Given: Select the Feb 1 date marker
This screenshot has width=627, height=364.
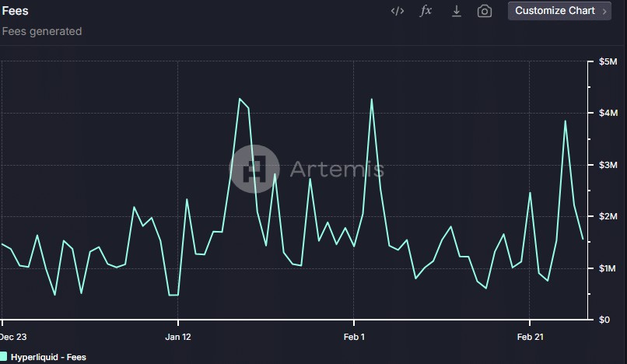Looking at the screenshot, I should (354, 337).
